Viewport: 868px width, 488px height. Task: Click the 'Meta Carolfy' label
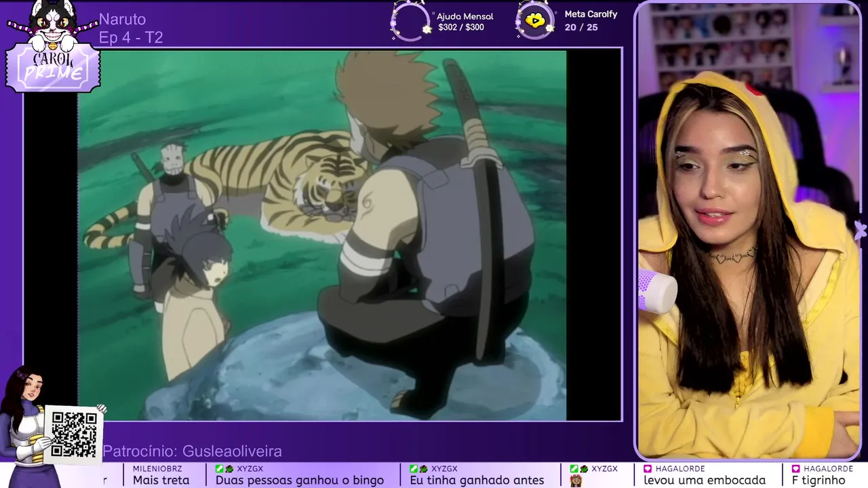591,14
